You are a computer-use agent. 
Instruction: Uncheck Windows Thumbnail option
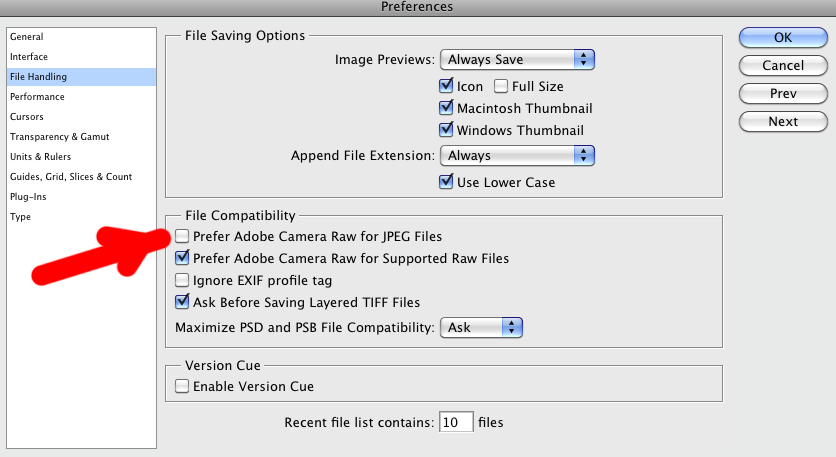click(x=446, y=130)
